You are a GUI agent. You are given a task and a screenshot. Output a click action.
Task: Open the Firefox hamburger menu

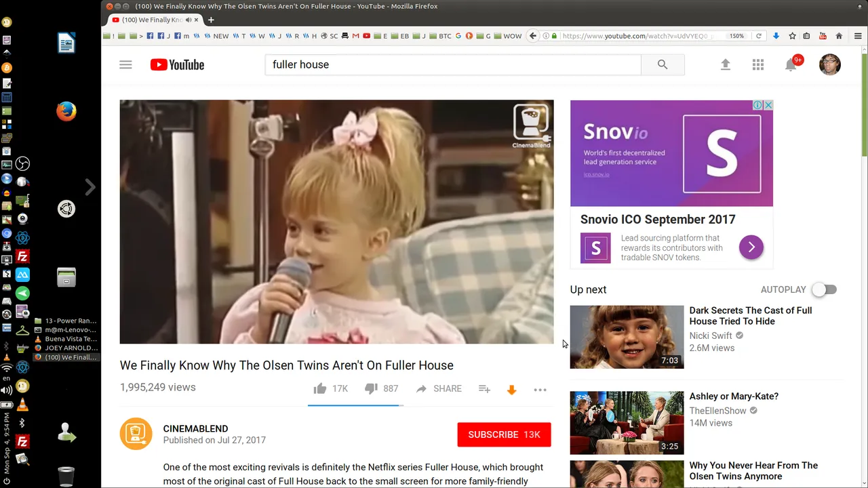tap(859, 36)
